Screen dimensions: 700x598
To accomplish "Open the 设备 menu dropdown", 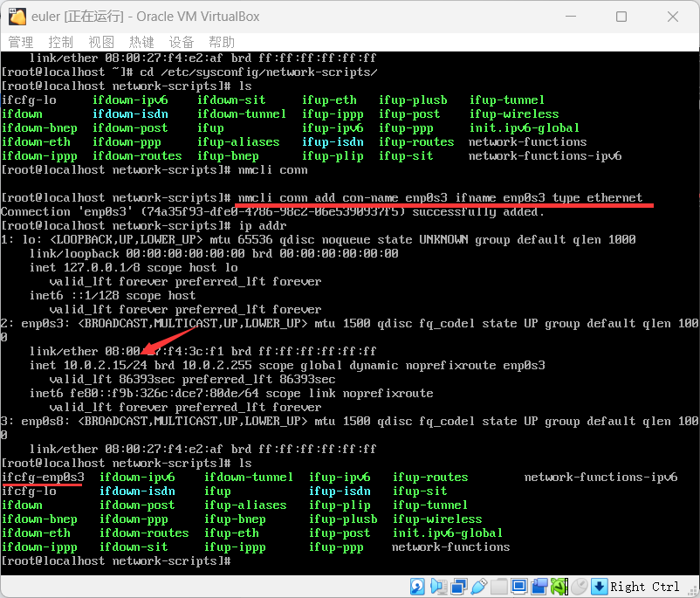I will pos(180,41).
